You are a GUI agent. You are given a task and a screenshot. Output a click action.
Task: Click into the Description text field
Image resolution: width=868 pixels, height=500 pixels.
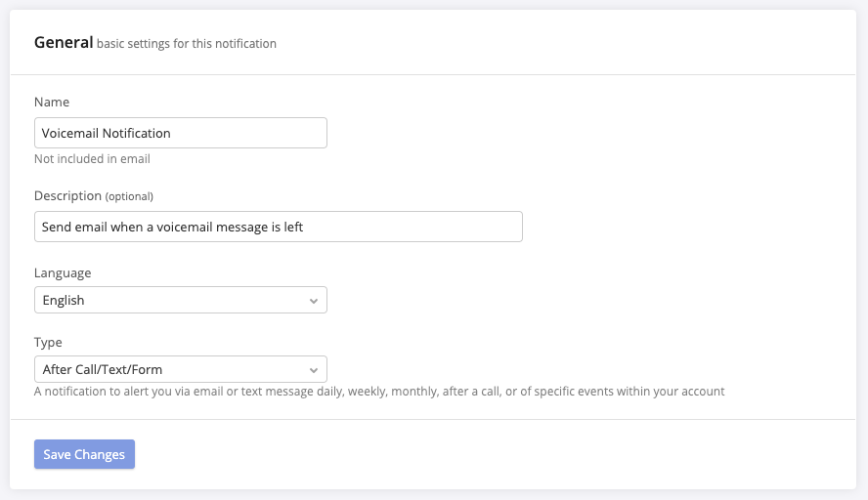click(278, 227)
